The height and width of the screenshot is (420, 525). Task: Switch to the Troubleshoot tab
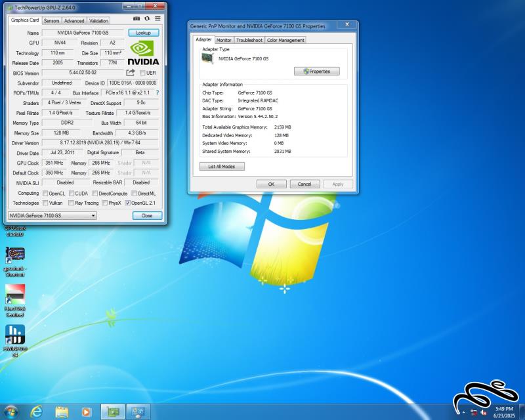[x=249, y=40]
